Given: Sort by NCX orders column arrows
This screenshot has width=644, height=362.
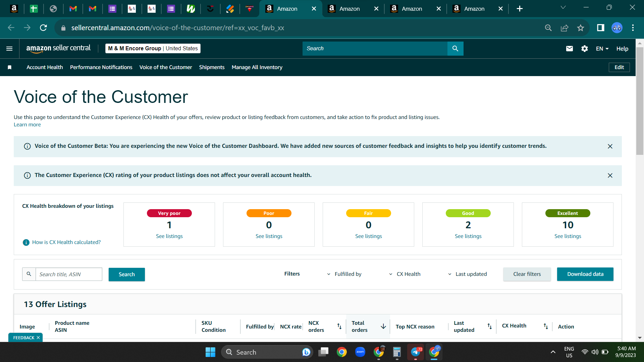Looking at the screenshot, I should (x=339, y=326).
